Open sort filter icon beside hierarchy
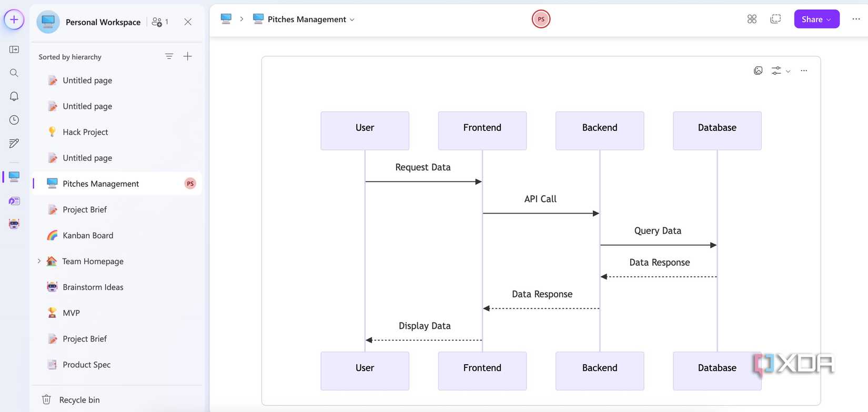The height and width of the screenshot is (412, 868). click(x=169, y=56)
